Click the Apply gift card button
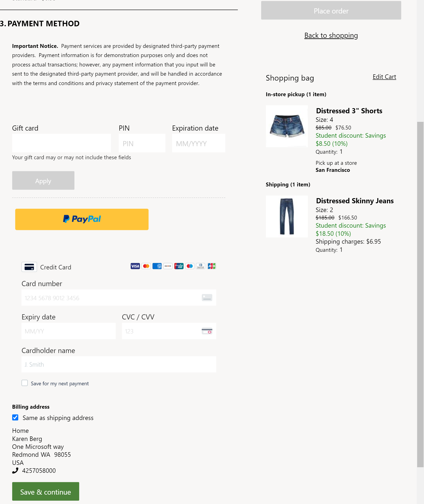 43,180
